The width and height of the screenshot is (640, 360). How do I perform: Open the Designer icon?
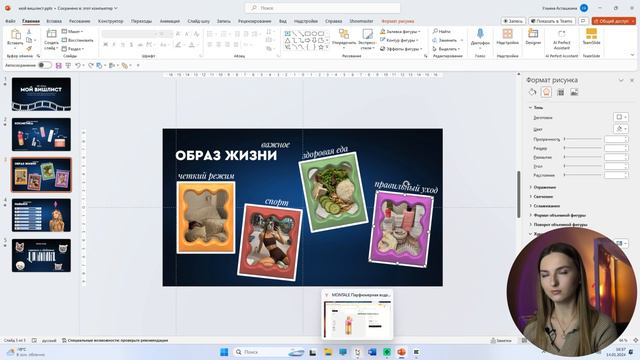[533, 34]
